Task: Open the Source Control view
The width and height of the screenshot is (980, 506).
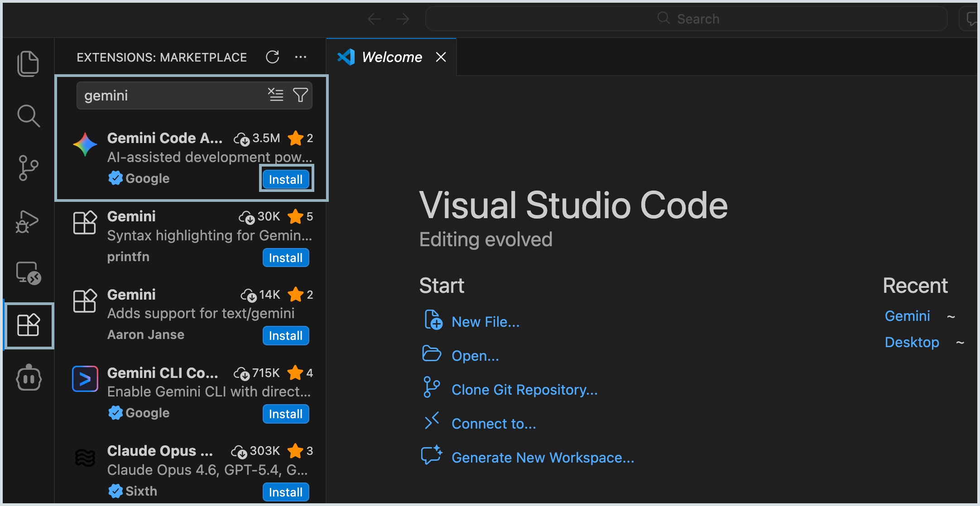Action: pos(28,168)
